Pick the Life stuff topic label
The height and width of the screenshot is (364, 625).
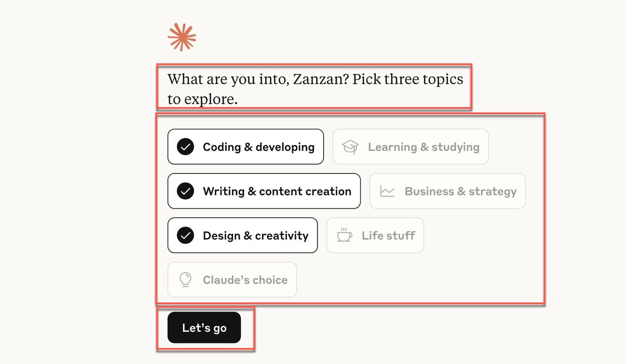pos(388,236)
